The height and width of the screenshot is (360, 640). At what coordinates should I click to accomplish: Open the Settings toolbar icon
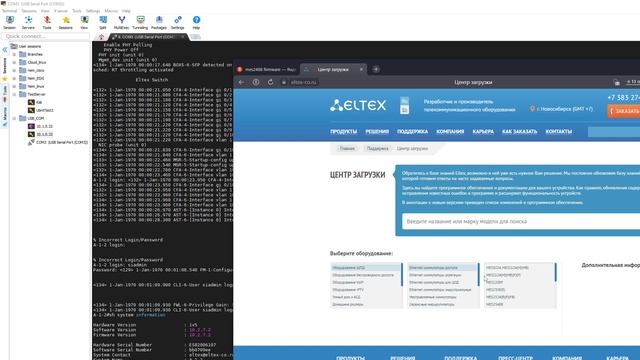178,22
